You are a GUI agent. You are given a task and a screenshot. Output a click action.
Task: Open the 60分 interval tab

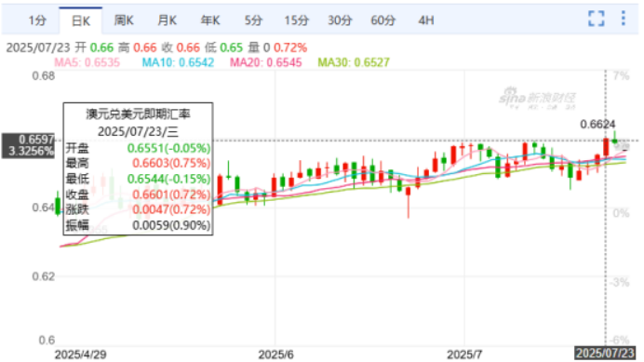click(x=382, y=20)
